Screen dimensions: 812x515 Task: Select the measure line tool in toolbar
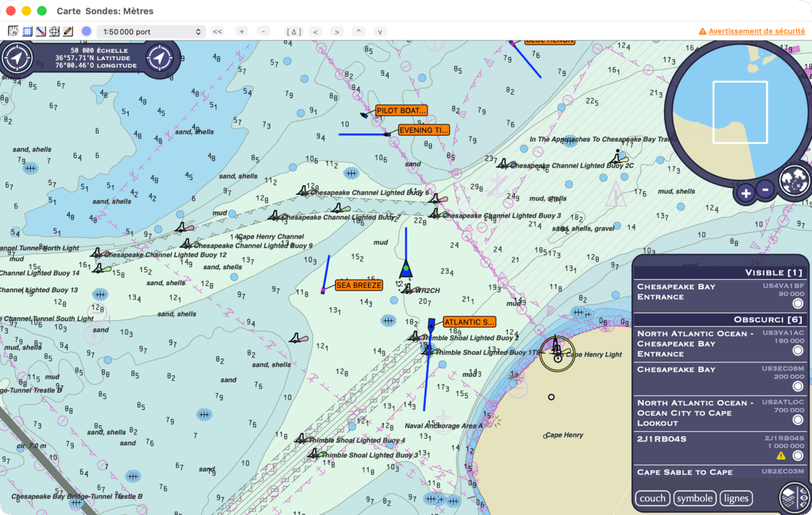tap(41, 31)
